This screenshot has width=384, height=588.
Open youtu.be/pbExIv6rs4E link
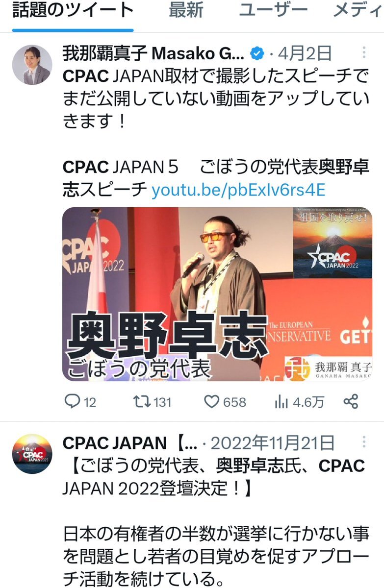(x=238, y=190)
